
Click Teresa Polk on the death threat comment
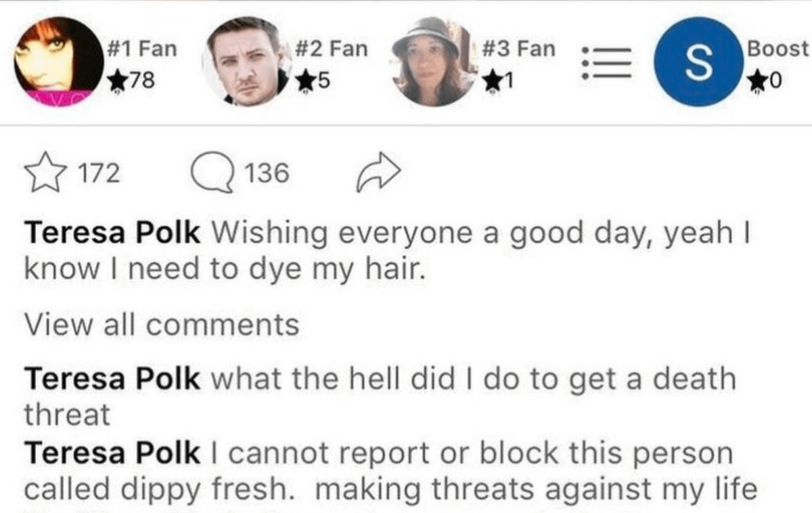[x=112, y=378]
